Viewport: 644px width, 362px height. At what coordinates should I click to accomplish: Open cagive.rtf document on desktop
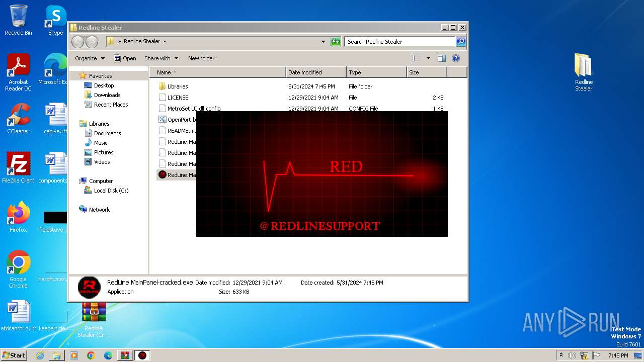pyautogui.click(x=55, y=119)
